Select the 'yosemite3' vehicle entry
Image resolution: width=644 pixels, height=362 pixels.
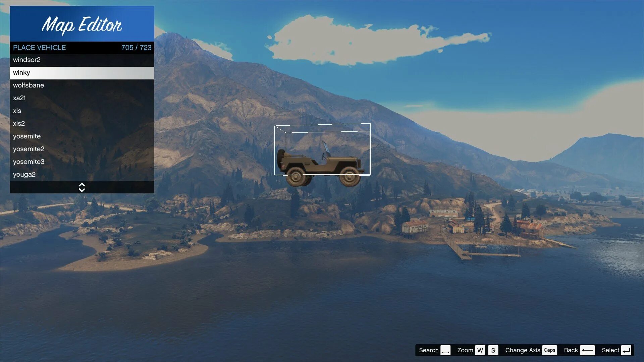coord(28,162)
